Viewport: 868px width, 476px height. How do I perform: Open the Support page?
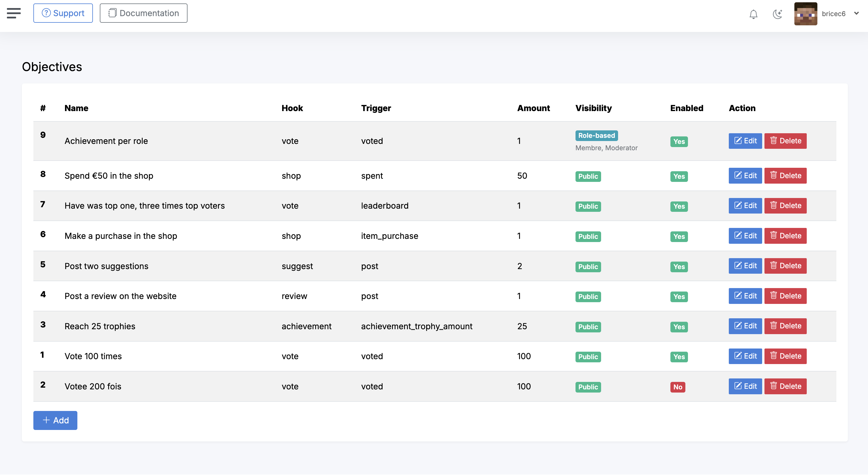point(63,13)
